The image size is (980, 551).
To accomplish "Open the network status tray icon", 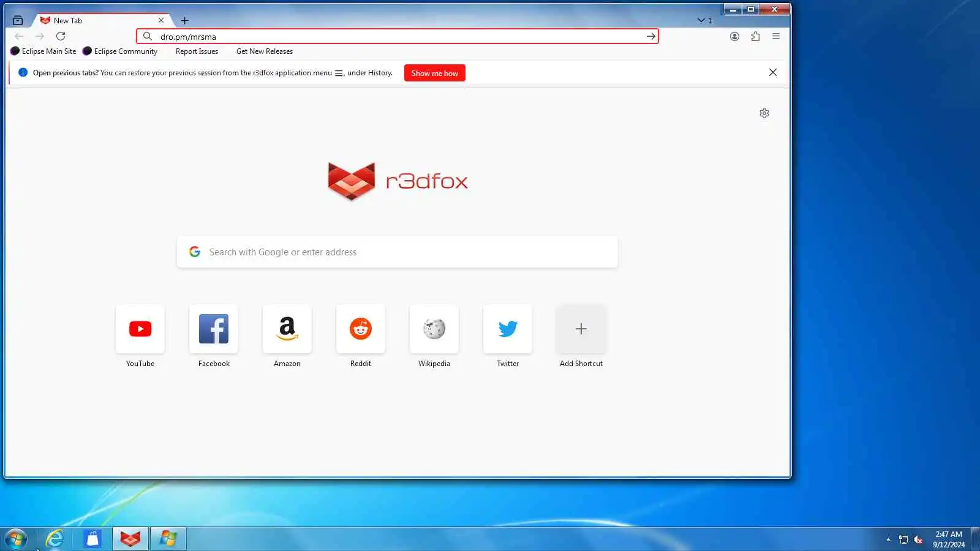I will click(x=903, y=539).
